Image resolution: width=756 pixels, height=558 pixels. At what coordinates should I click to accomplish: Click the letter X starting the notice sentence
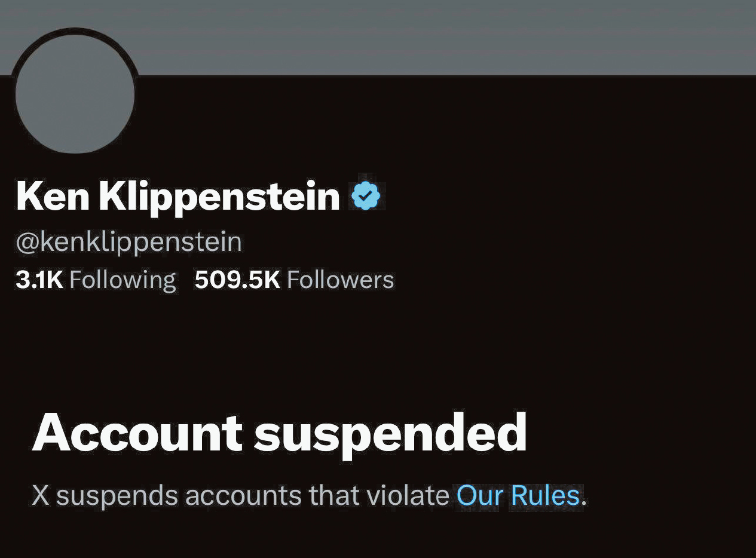pos(40,495)
